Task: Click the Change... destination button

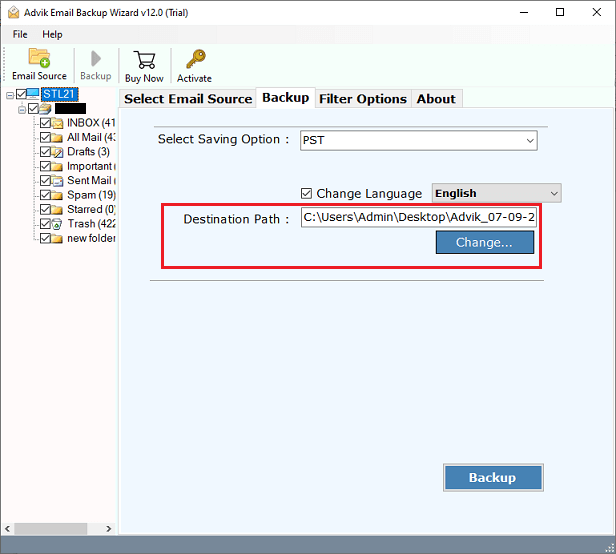Action: click(x=485, y=242)
